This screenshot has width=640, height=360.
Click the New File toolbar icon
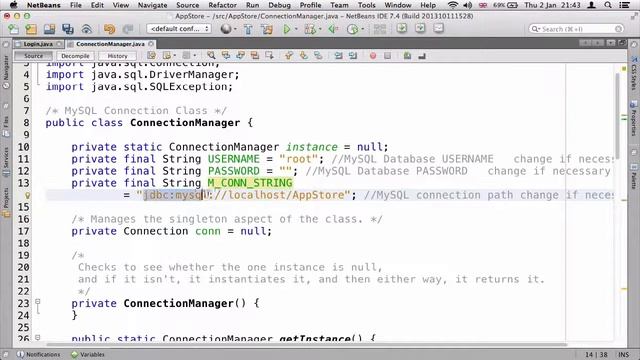click(x=13, y=29)
